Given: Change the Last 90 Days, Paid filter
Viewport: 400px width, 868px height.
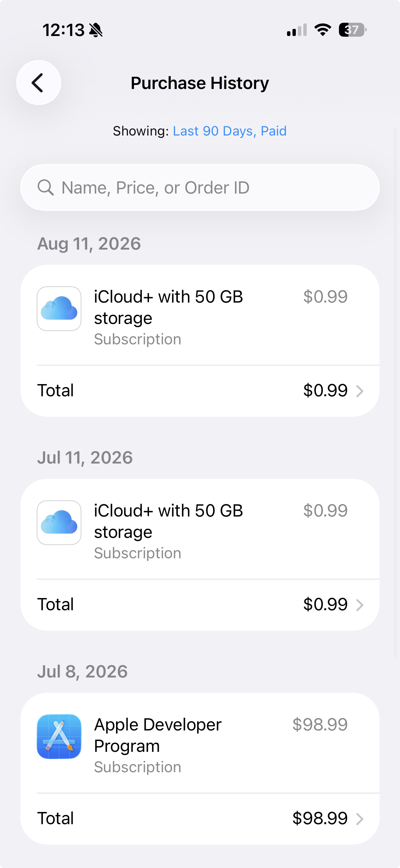Looking at the screenshot, I should [230, 131].
